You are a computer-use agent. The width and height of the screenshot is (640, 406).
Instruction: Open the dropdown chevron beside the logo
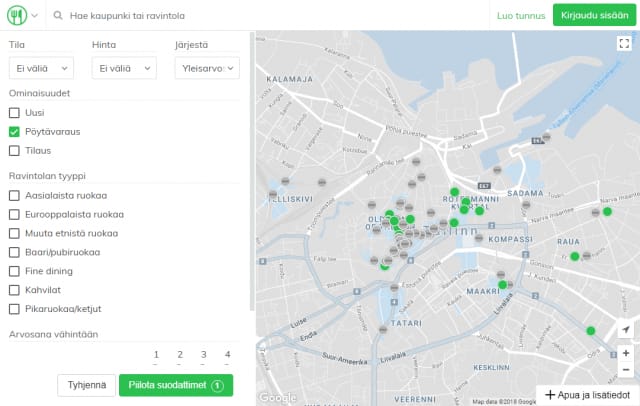pyautogui.click(x=35, y=16)
